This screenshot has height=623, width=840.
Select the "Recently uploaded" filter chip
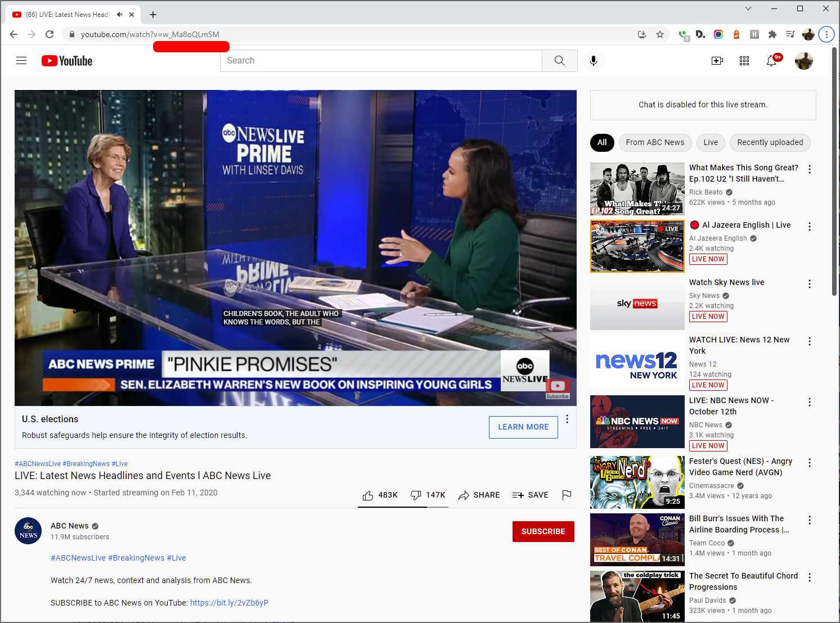tap(770, 142)
